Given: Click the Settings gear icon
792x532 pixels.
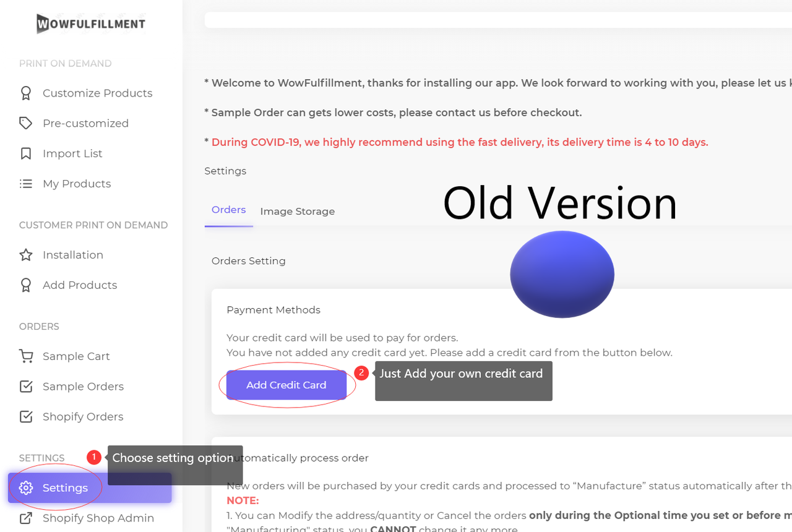Looking at the screenshot, I should click(x=26, y=488).
